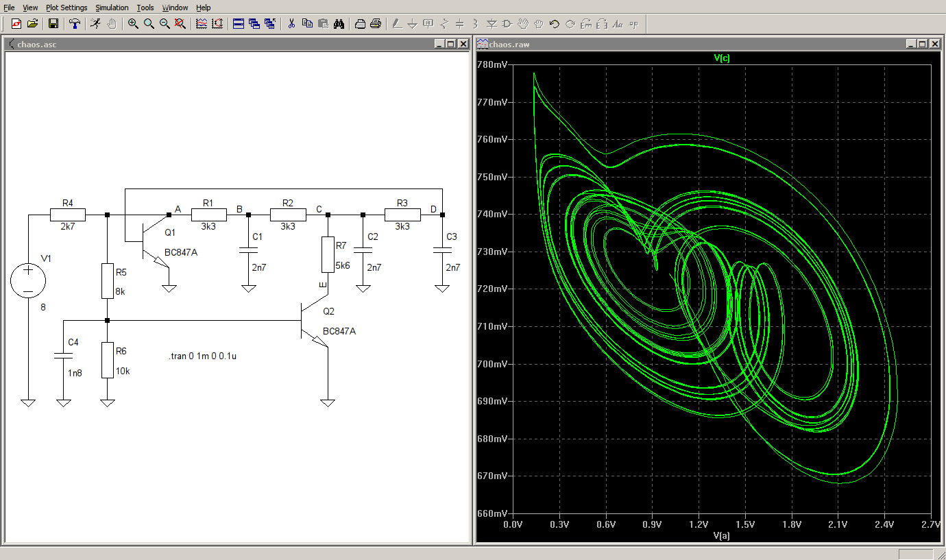Select the Component gate-shaped tool
Viewport: 946px width, 560px height.
[x=507, y=23]
